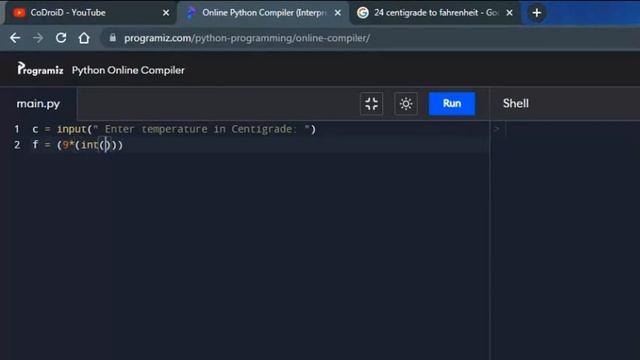Go to the browser home icon
This screenshot has width=640, height=360.
point(84,38)
